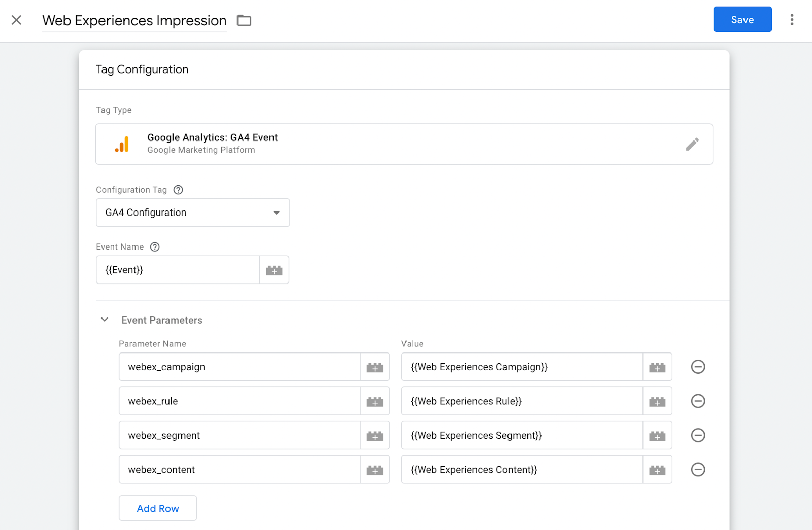The image size is (812, 530).
Task: Insert variable into Event Name field
Action: pos(274,270)
